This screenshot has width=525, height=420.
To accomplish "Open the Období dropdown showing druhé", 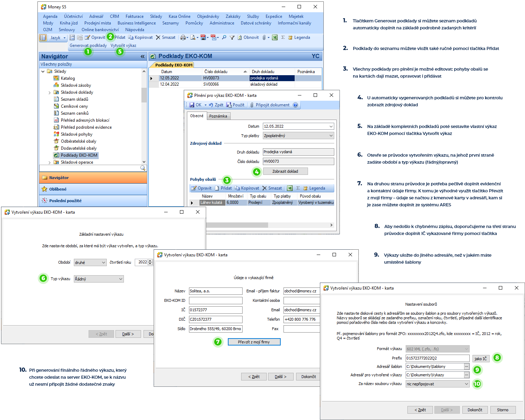I will [x=104, y=263].
